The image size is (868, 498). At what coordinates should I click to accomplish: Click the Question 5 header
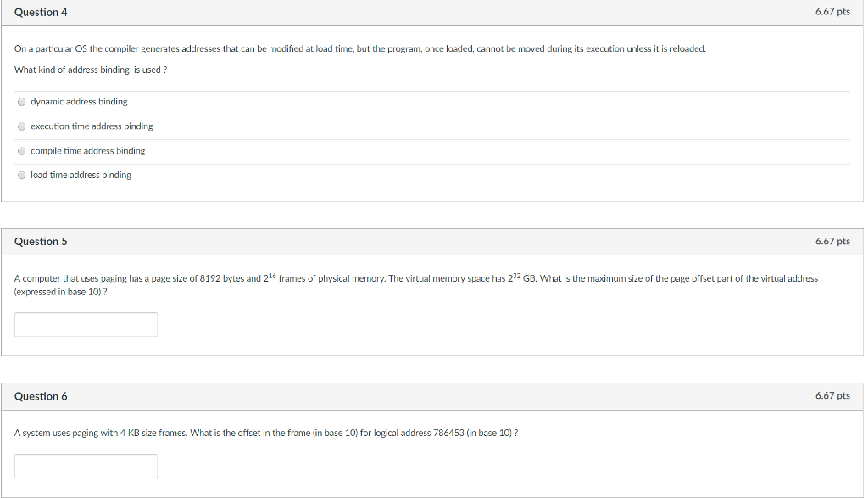tap(39, 241)
